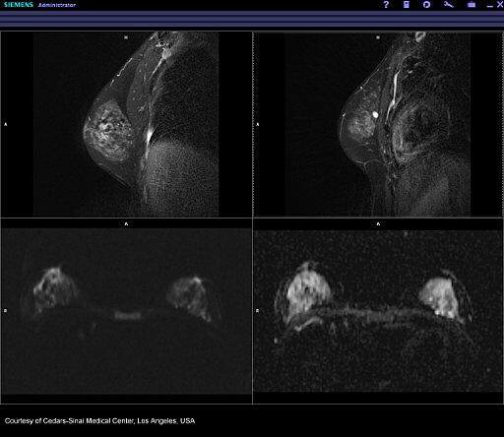Click the first purple toolbar stripe under the title

252,14
